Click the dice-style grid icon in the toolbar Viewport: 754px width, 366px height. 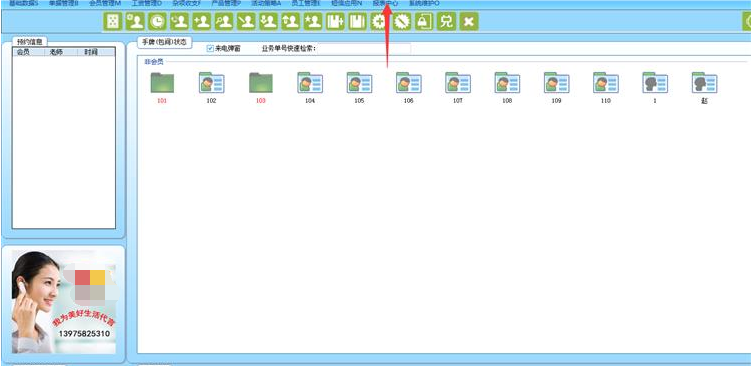pos(113,22)
